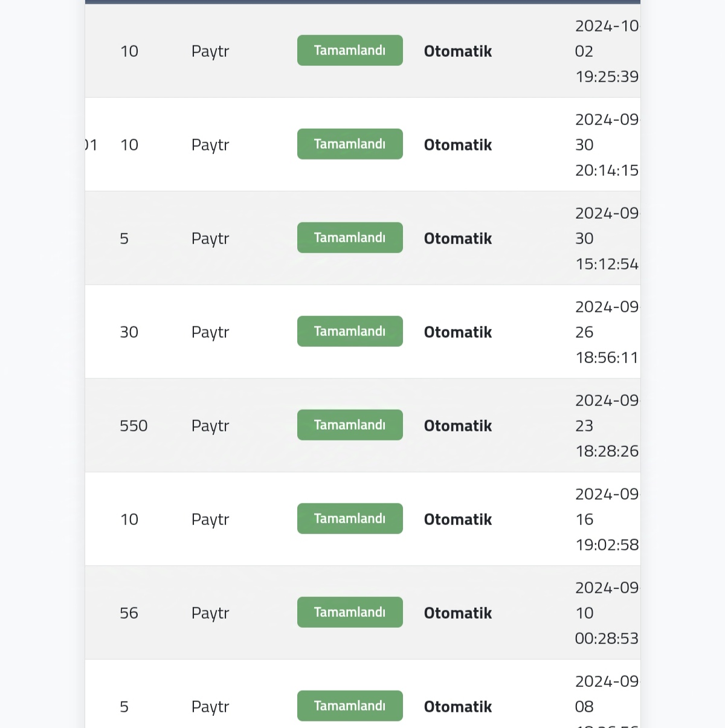Click the amount 56 cell
The width and height of the screenshot is (725, 728).
pyautogui.click(x=129, y=613)
